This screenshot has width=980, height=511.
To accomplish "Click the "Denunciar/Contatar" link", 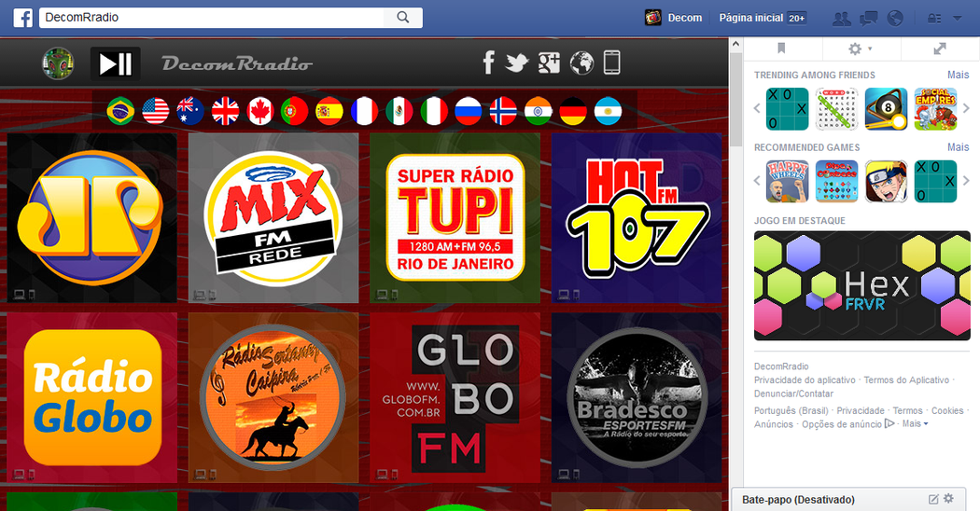I will point(793,394).
